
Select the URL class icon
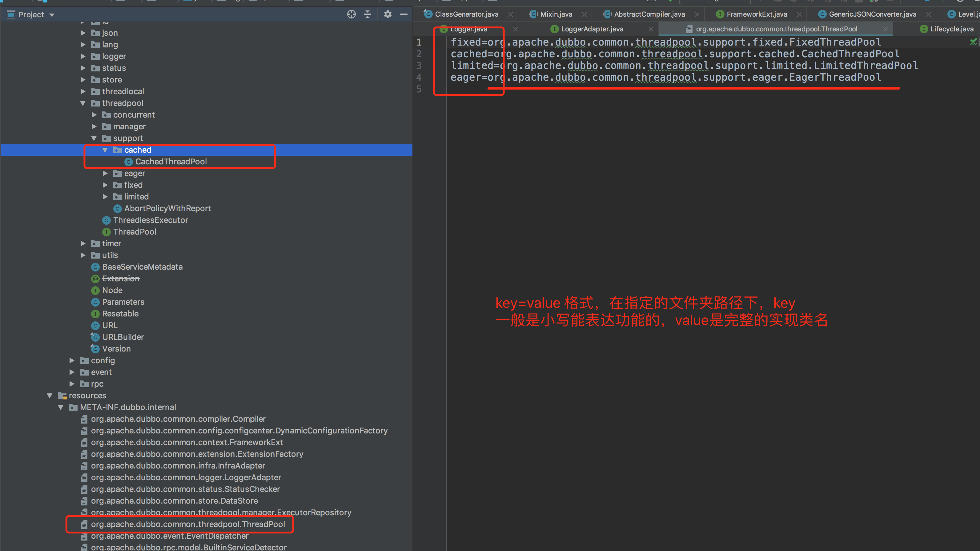click(x=95, y=325)
